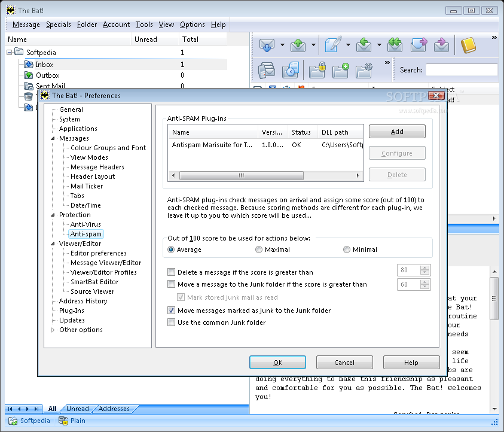Switch to the Addresses tab

coord(114,409)
